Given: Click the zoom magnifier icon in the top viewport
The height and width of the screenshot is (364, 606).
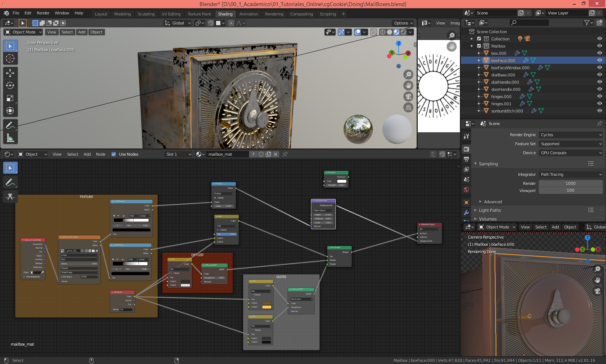Looking at the screenshot, I should (x=408, y=75).
